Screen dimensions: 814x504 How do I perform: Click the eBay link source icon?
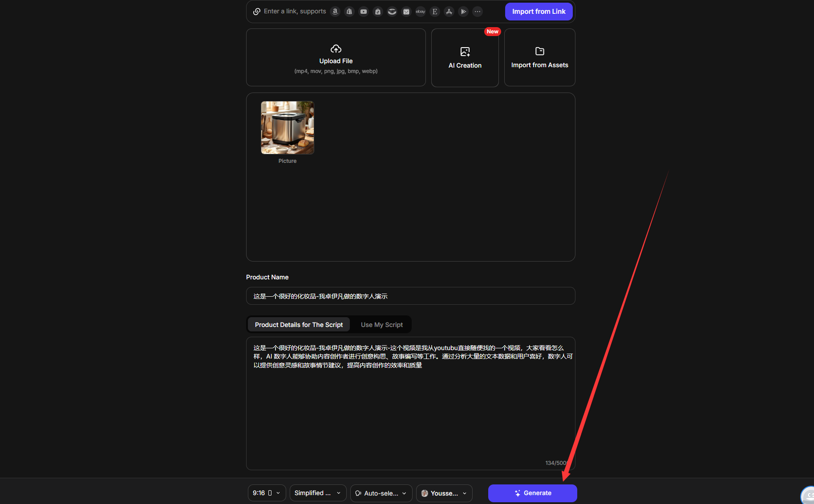point(421,12)
